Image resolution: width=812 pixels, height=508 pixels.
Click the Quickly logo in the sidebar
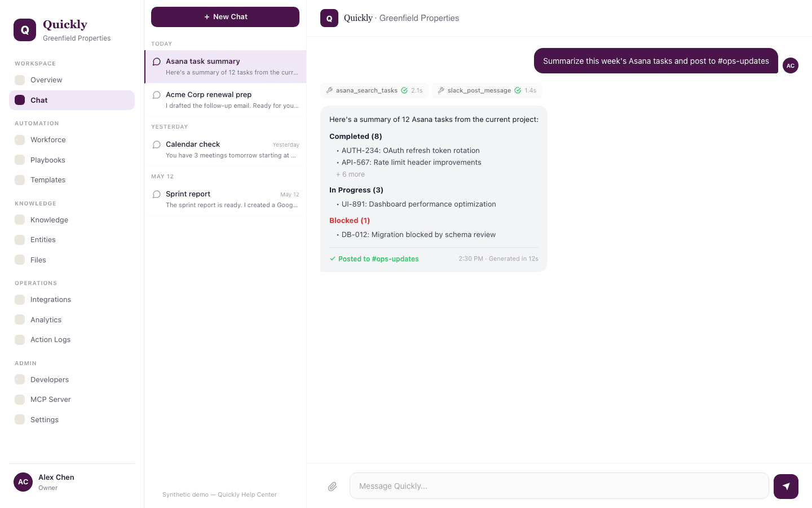coord(25,30)
